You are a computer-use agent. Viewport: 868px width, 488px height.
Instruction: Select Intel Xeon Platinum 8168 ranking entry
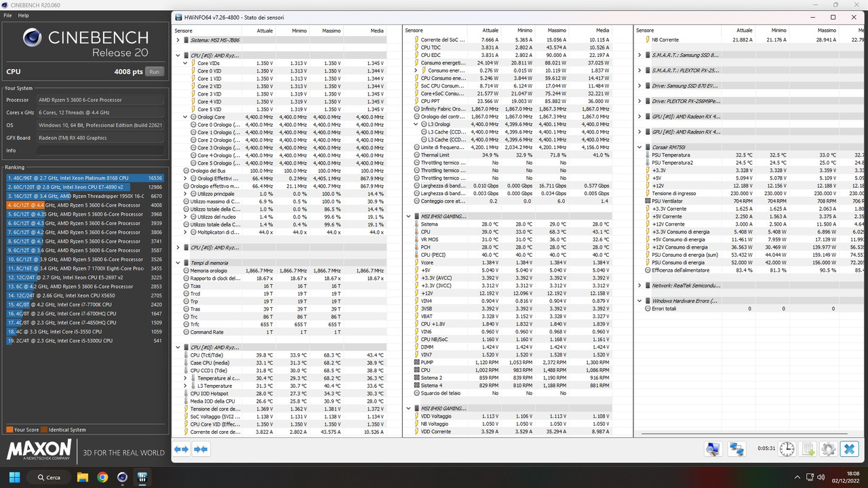[x=85, y=178]
